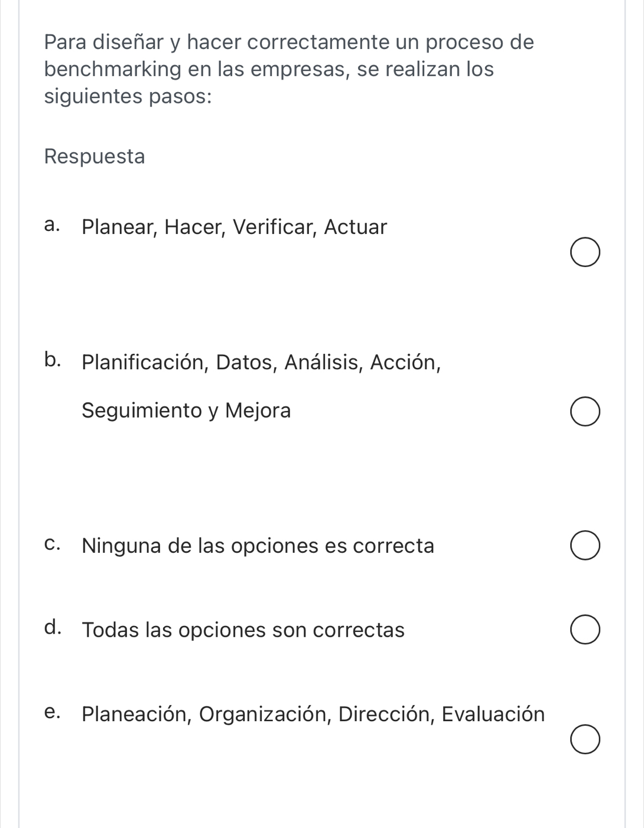Click the "siguientes pasos:" line

[x=128, y=96]
